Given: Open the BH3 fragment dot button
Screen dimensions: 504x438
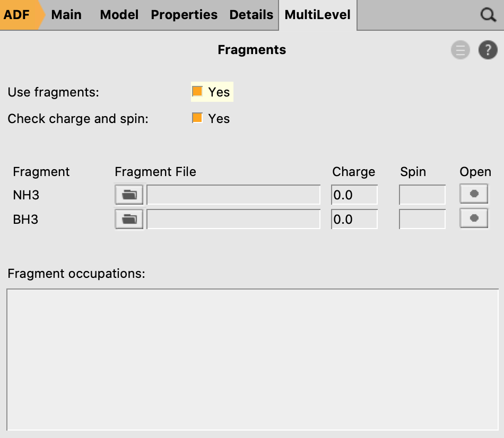Looking at the screenshot, I should [474, 218].
